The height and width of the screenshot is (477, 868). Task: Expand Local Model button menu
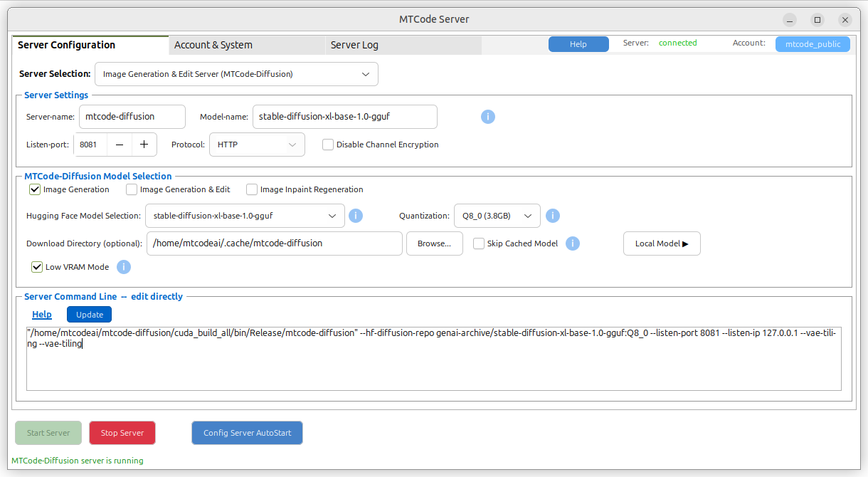click(x=662, y=243)
